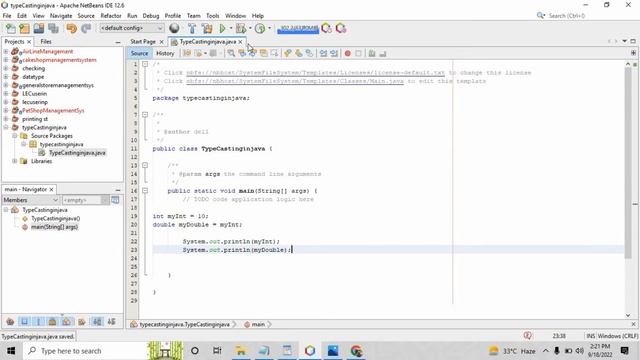Open the Members dropdown in Navigator

[31, 200]
